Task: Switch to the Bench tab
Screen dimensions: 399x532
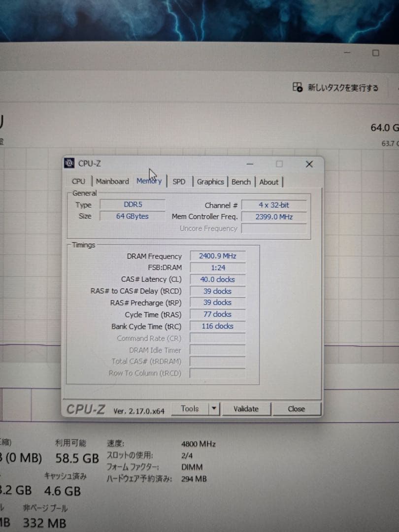Action: coord(241,182)
